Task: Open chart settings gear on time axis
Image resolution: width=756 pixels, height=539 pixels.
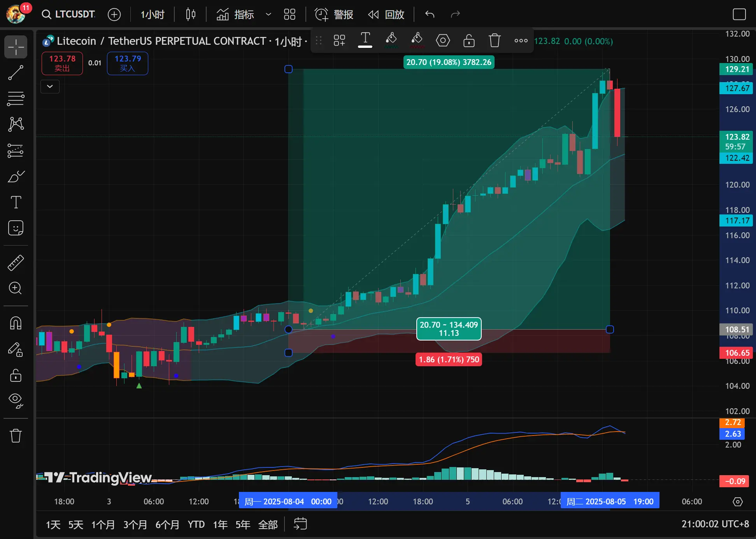Action: [738, 502]
